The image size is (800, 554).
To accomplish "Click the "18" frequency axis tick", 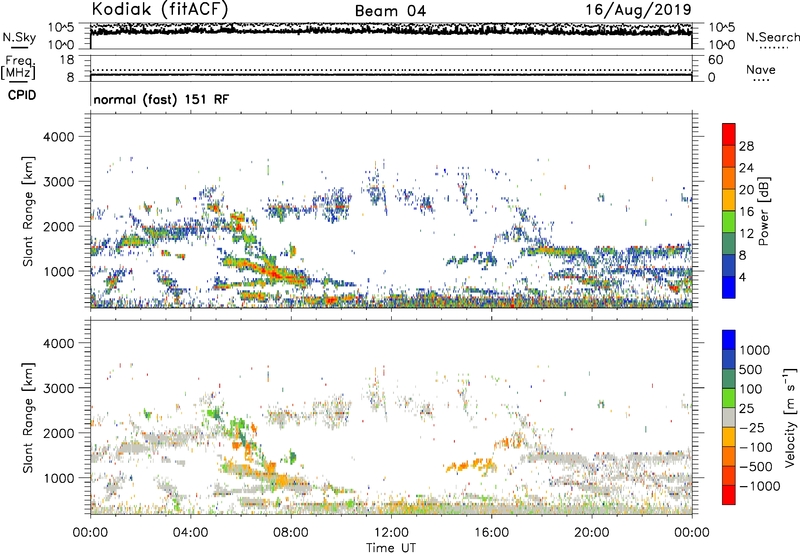I will 67,60.
